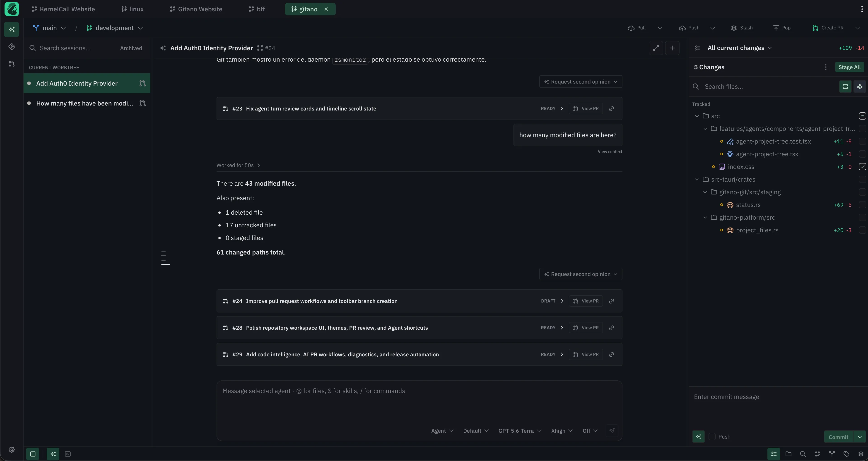Screen dimensions: 868x461
Task: Switch to KernelCall Website tab
Action: [x=63, y=9]
